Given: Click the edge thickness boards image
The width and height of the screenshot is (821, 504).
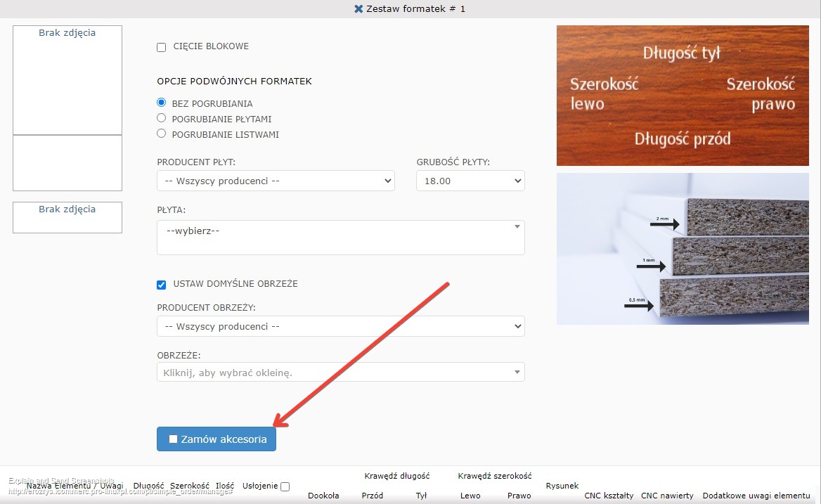Looking at the screenshot, I should click(x=683, y=249).
